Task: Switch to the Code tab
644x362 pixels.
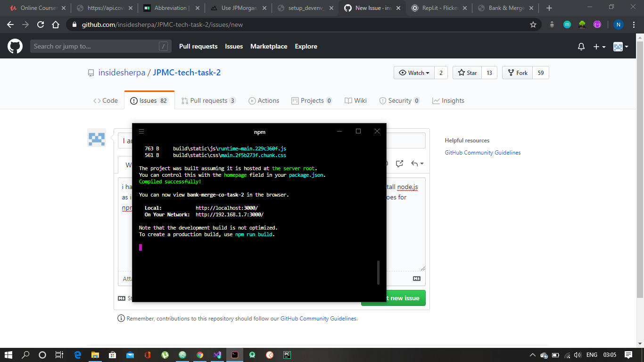Action: point(106,100)
